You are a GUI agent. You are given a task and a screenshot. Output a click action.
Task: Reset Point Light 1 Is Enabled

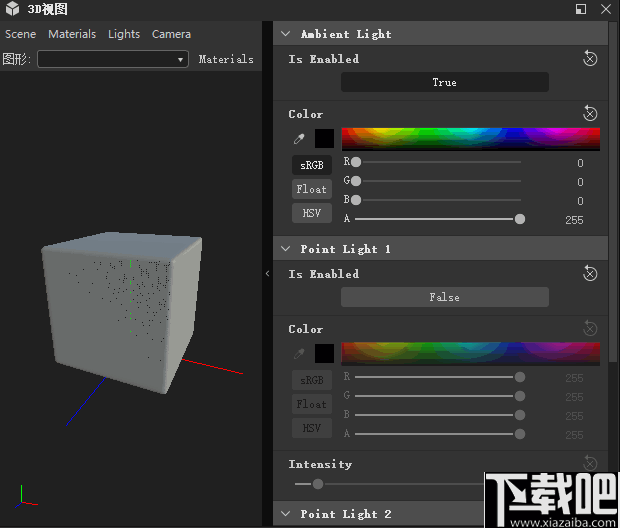(x=590, y=274)
